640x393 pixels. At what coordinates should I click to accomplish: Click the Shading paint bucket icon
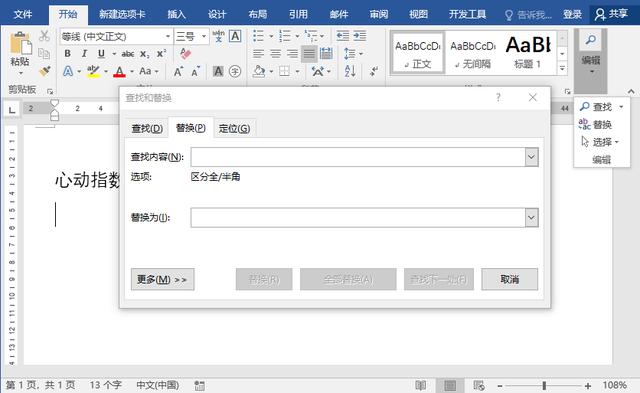pos(259,71)
